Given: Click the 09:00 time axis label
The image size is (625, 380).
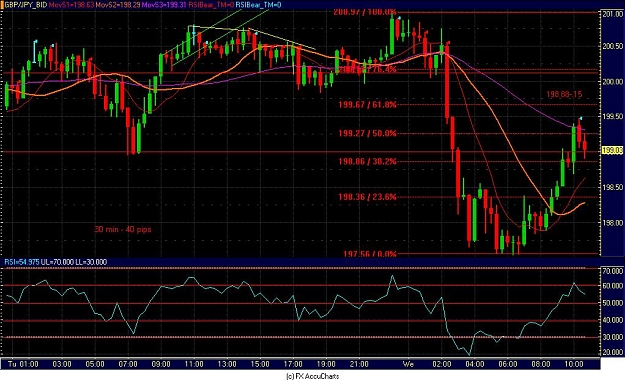Looking at the screenshot, I should 161,364.
